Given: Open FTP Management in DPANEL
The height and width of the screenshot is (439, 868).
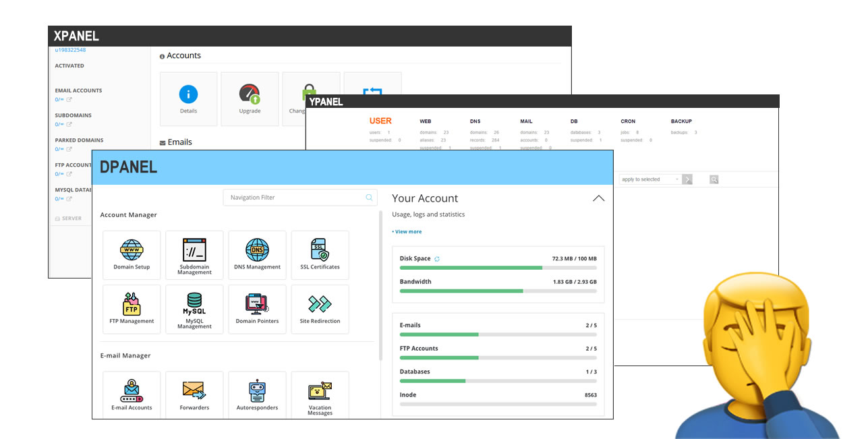Looking at the screenshot, I should tap(132, 309).
